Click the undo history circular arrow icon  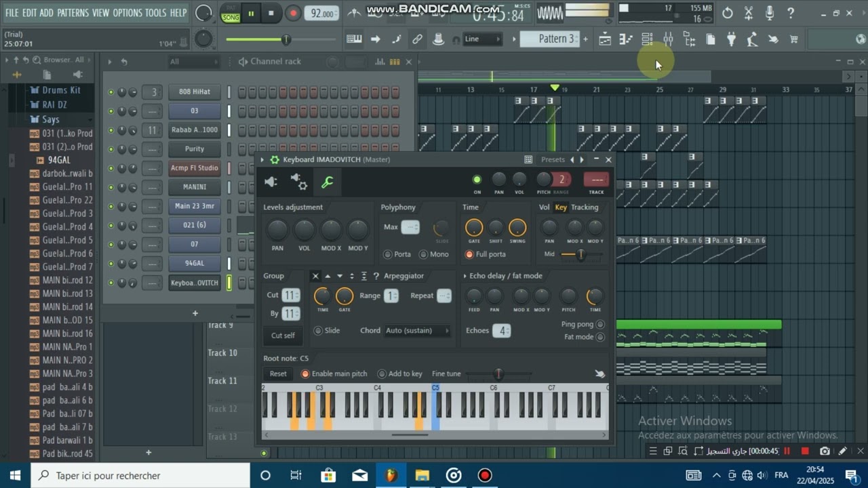coord(728,13)
